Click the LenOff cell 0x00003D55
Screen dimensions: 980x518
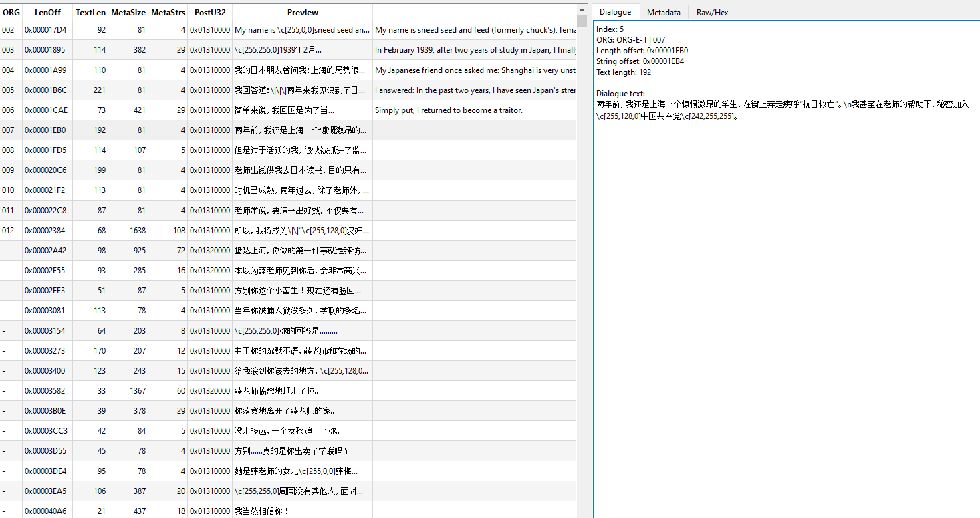[46, 451]
